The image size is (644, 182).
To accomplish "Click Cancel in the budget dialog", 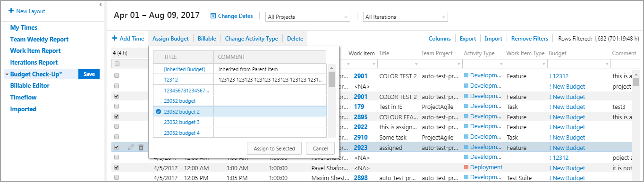I will pos(320,148).
